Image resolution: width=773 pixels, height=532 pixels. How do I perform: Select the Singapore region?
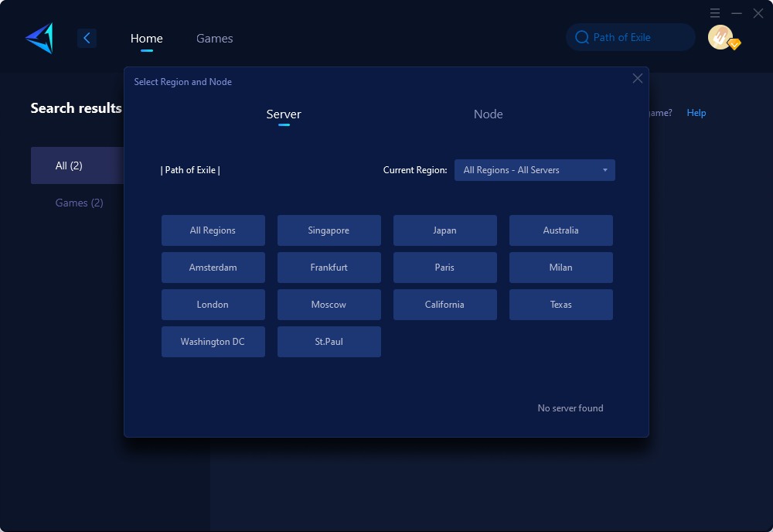click(329, 230)
